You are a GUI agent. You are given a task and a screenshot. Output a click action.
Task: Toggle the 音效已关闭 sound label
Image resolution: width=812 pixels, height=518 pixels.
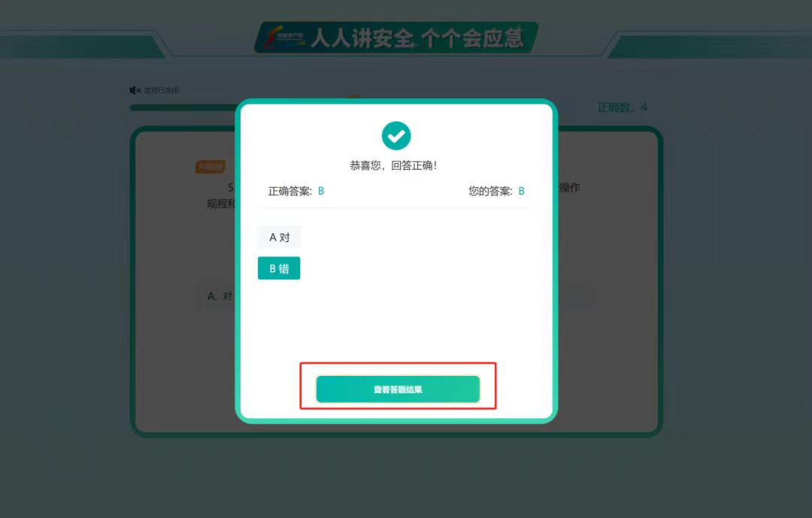[x=161, y=90]
